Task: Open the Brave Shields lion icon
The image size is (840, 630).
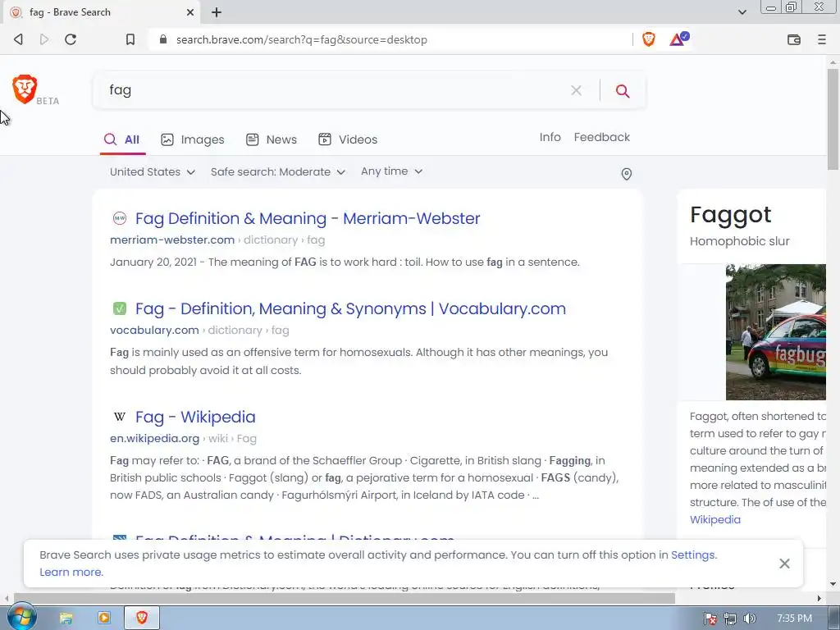Action: click(x=649, y=39)
